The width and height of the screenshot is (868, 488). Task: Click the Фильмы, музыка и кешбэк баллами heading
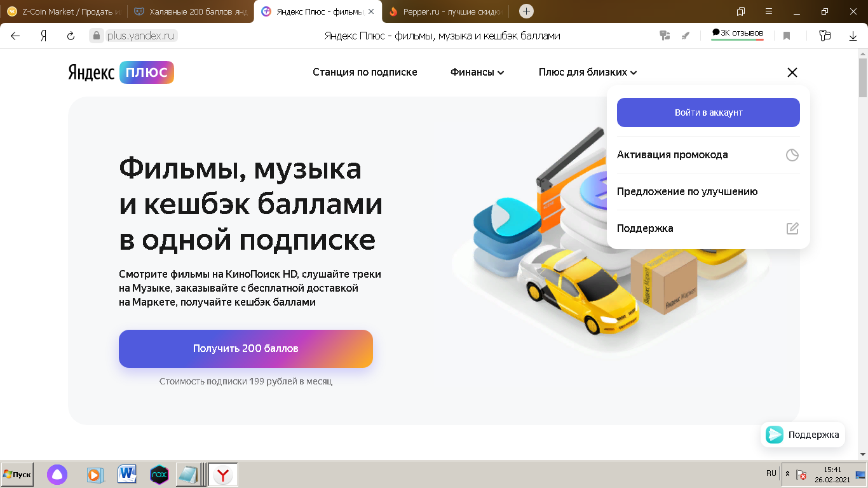[250, 205]
